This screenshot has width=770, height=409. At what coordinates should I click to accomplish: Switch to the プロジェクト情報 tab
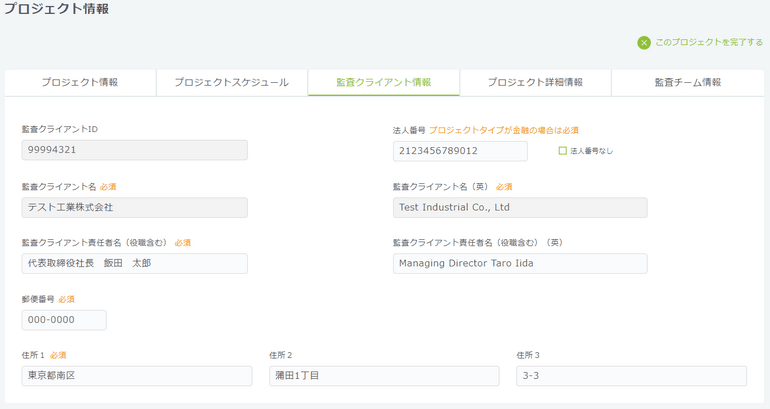click(x=80, y=83)
